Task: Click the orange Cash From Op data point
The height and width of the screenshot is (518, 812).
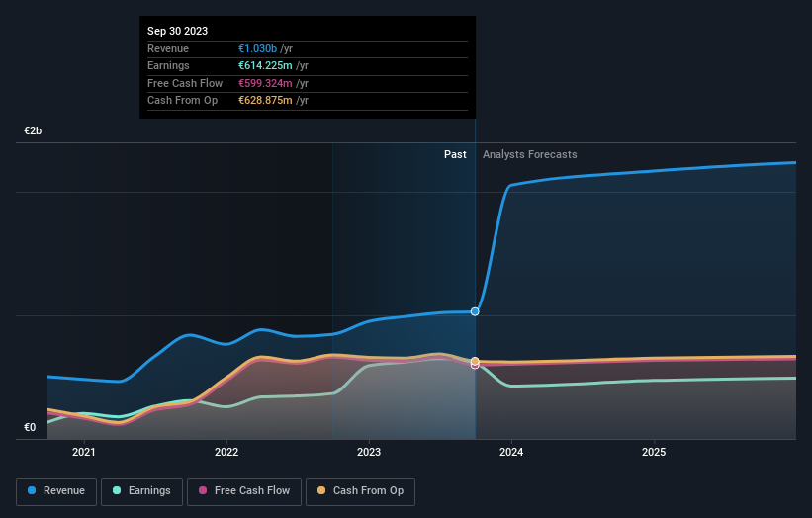Action: point(475,361)
